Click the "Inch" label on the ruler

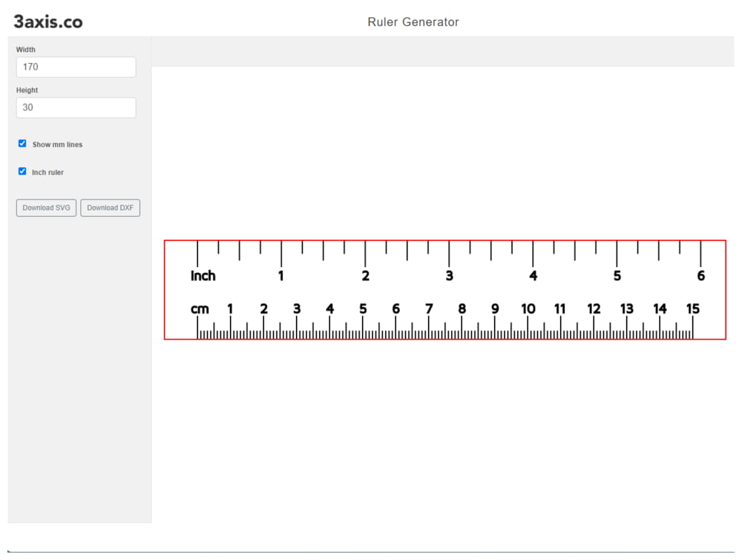point(203,275)
